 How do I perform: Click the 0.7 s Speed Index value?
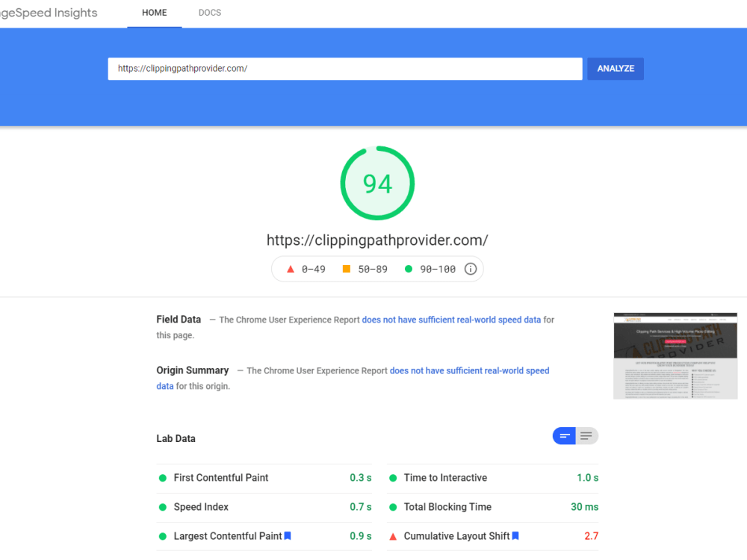click(361, 507)
